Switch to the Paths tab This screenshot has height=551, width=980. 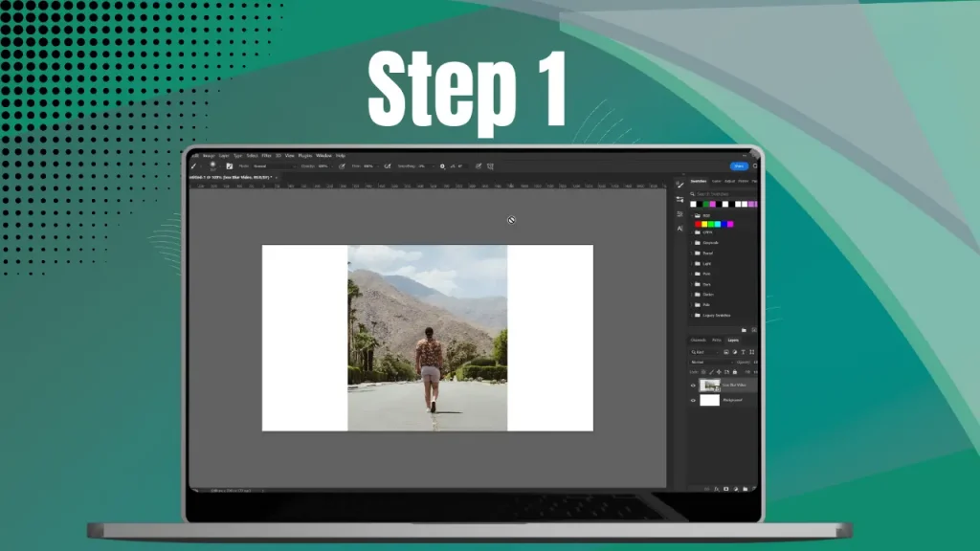click(x=717, y=341)
